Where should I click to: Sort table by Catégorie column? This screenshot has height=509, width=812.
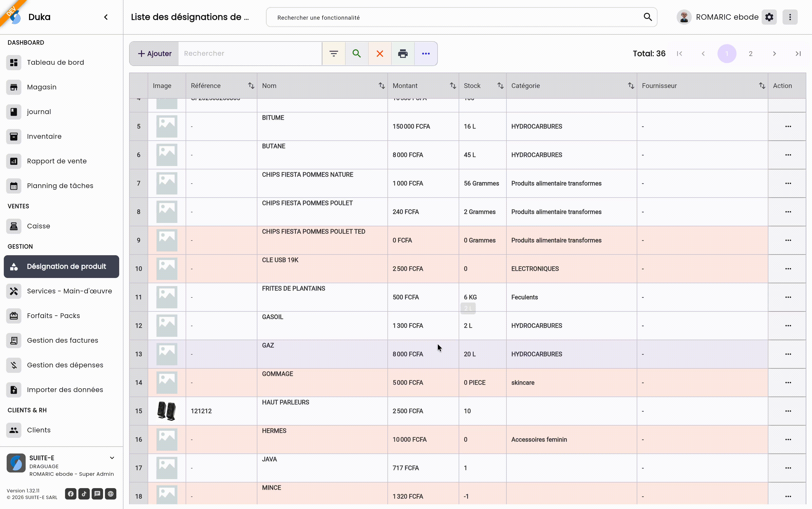(631, 86)
